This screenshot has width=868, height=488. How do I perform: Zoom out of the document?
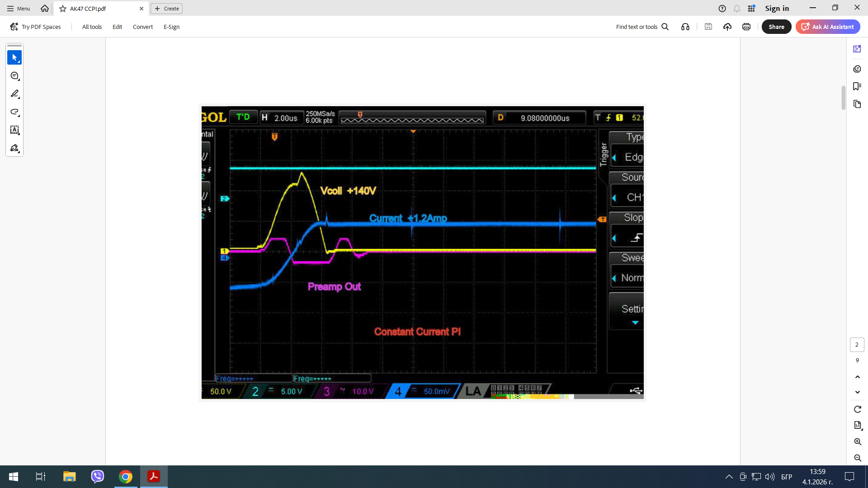[x=858, y=458]
